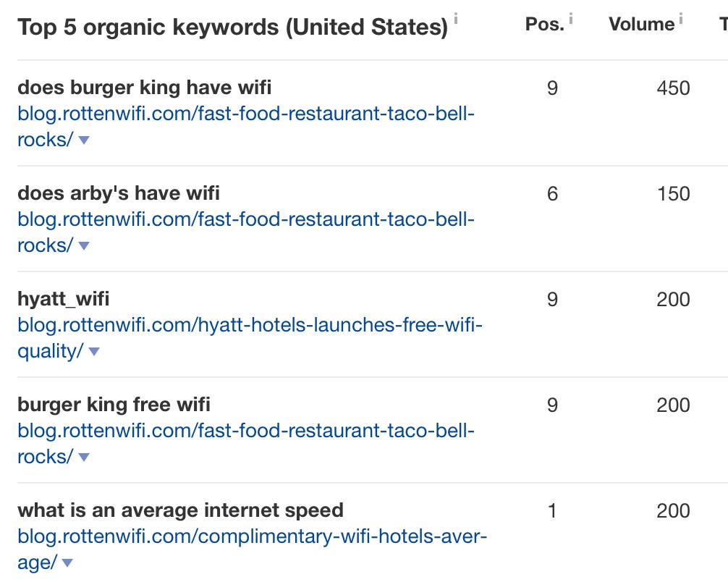
Task: Click keyword 'what is an average internet speed'
Action: coord(180,510)
